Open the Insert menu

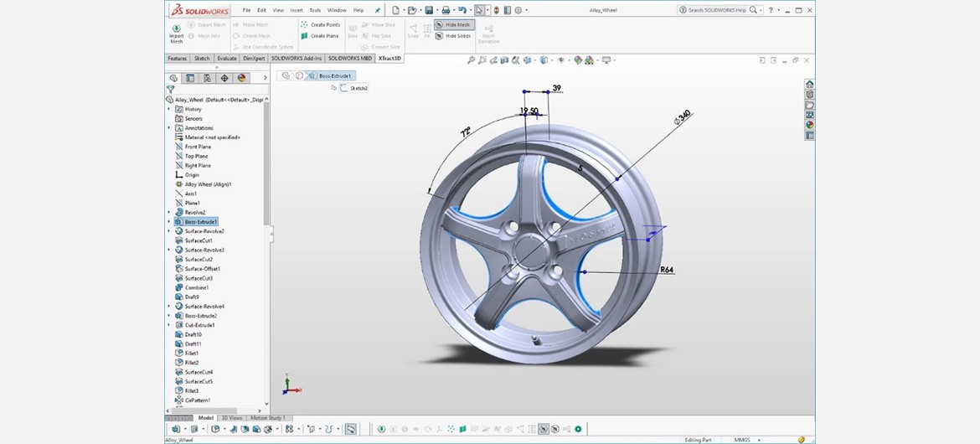297,10
